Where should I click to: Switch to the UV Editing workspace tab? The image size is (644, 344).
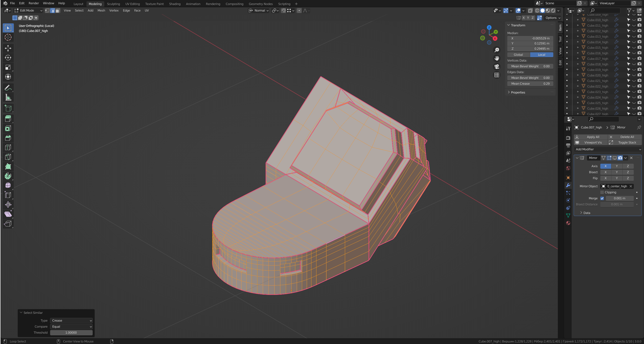(x=132, y=4)
